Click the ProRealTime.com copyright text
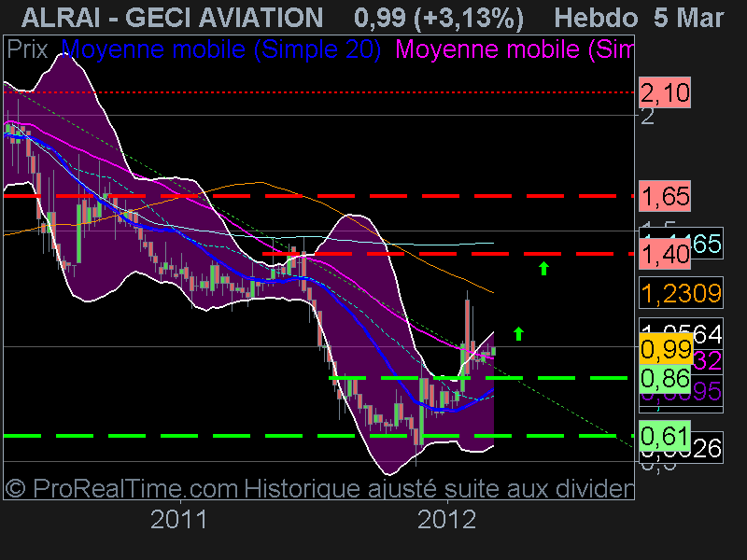Image resolution: width=747 pixels, height=560 pixels. 121,488
